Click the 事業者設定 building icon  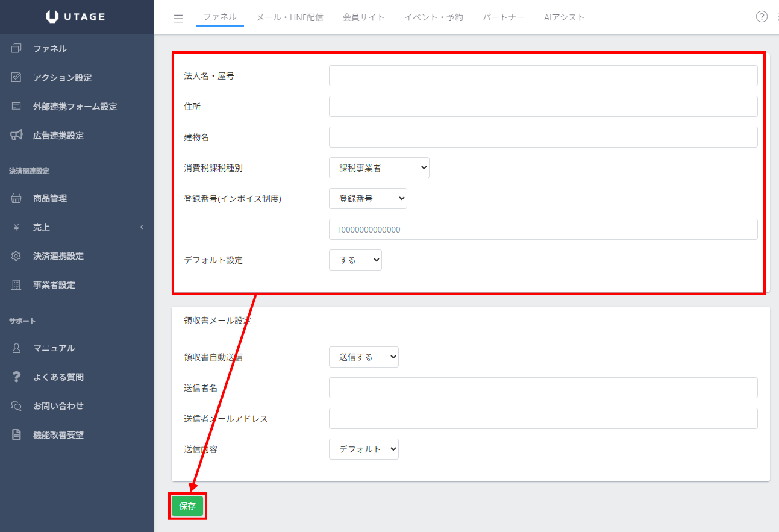pyautogui.click(x=16, y=285)
